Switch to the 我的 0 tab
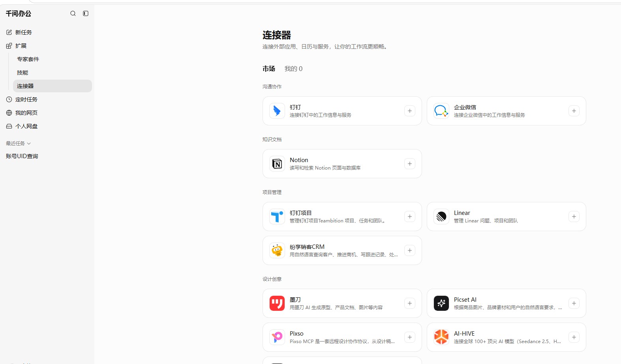This screenshot has width=621, height=364. tap(293, 69)
